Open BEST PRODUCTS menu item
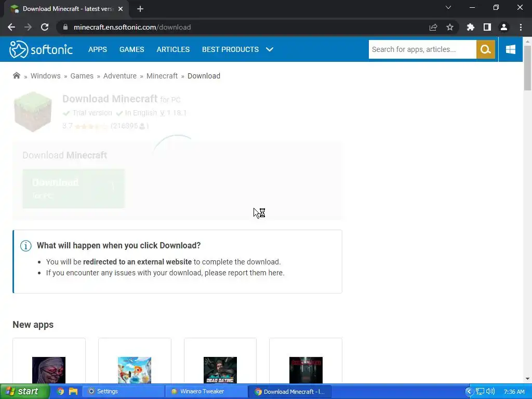Screen dimensions: 532x399 [x=230, y=49]
